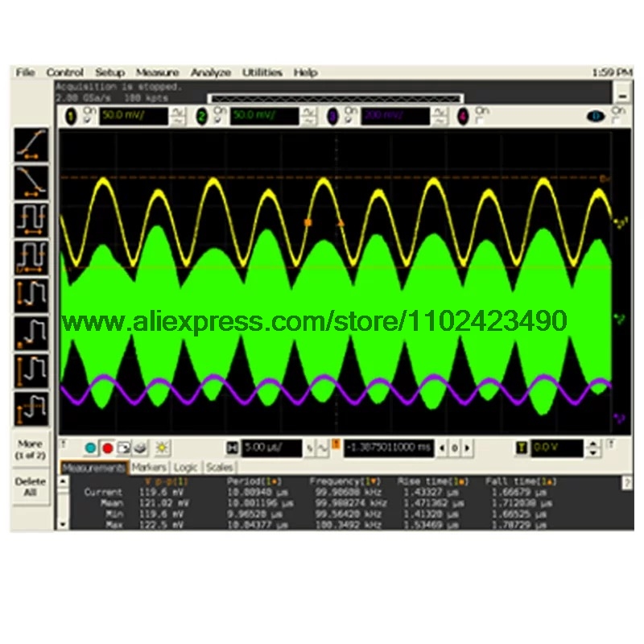Decrease Channel 2 vertical scale

(x=308, y=122)
